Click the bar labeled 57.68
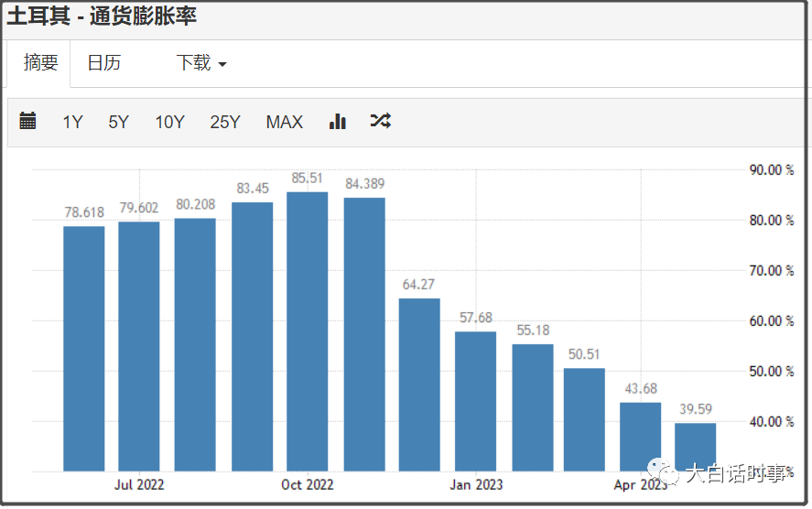The image size is (812, 509). (x=476, y=401)
